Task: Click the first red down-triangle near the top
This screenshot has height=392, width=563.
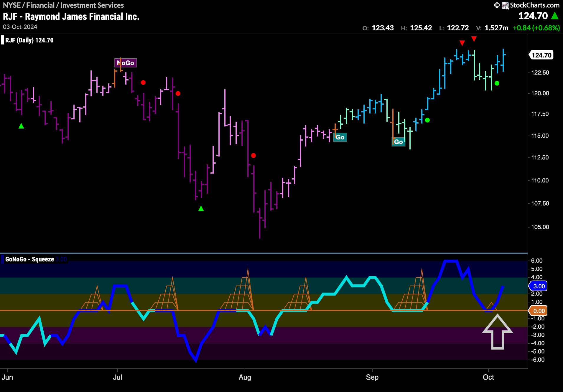Action: click(462, 43)
